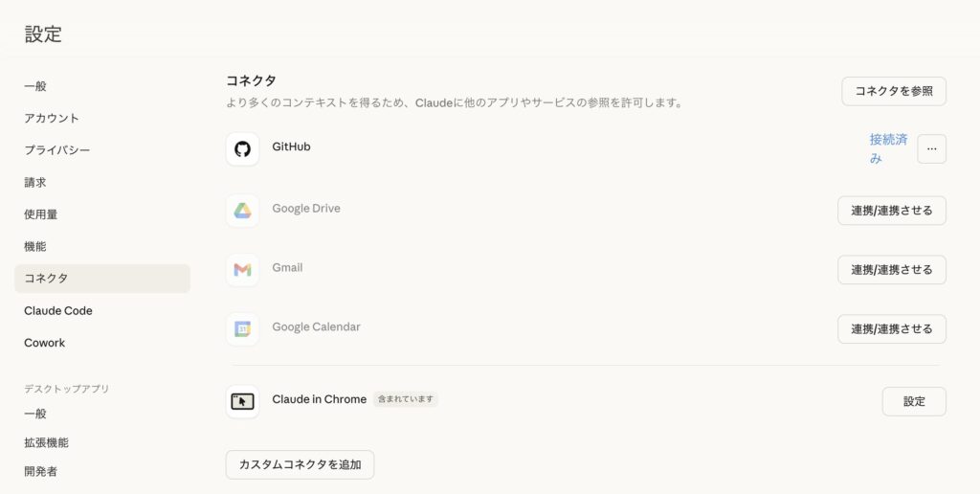Viewport: 980px width, 494px height.
Task: Click the Gmail envelope icon
Action: point(242,269)
